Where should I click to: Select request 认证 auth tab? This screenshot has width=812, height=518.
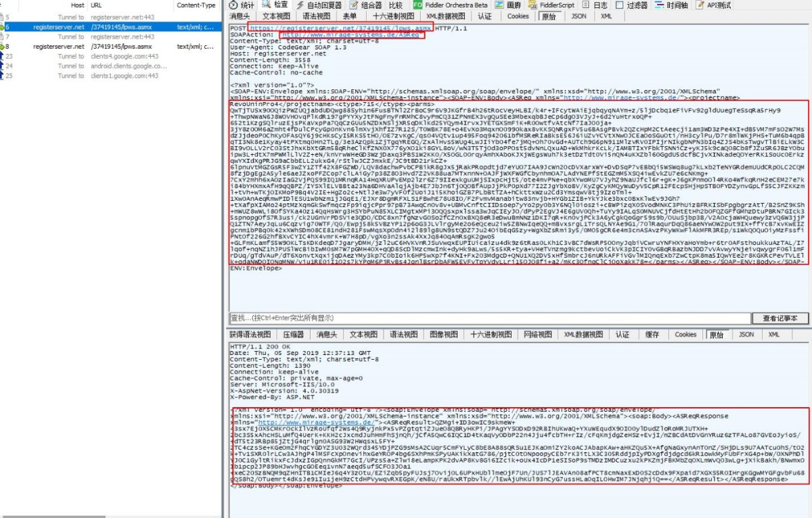[484, 16]
